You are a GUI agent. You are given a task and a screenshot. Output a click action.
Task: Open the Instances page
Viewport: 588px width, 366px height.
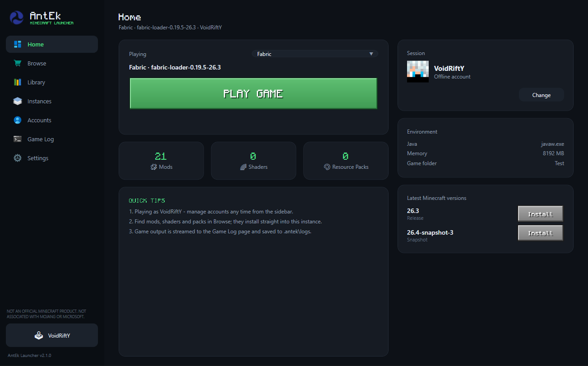[52, 101]
